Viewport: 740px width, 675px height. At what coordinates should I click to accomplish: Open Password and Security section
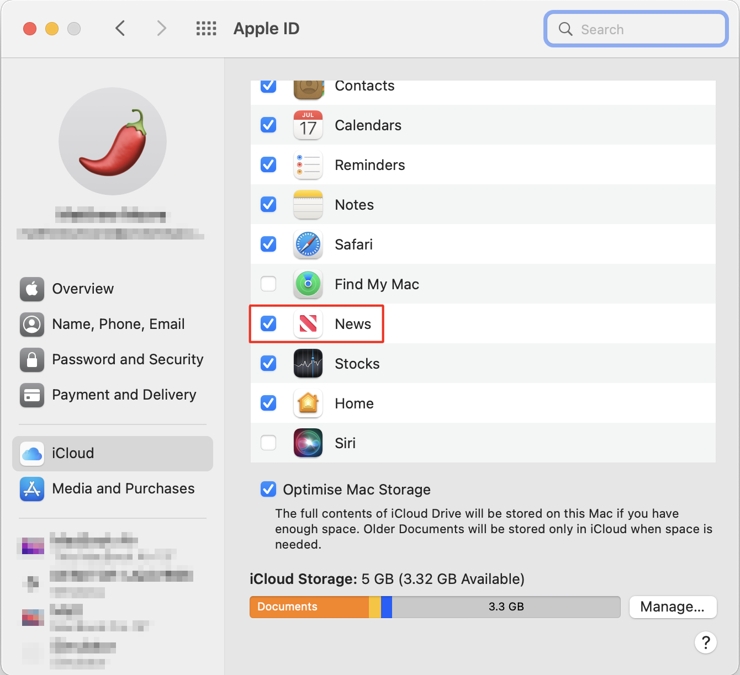(x=112, y=360)
